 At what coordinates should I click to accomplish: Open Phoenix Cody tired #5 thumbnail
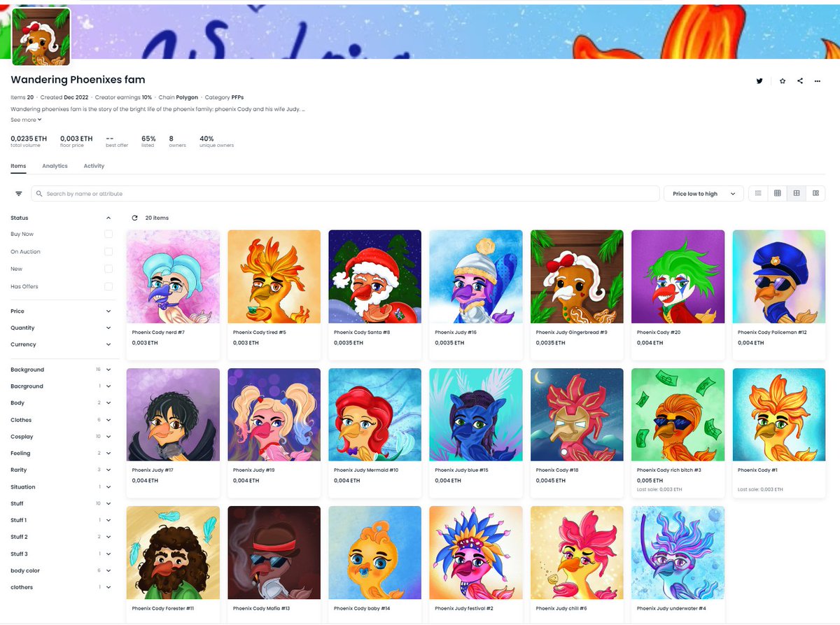pyautogui.click(x=274, y=276)
